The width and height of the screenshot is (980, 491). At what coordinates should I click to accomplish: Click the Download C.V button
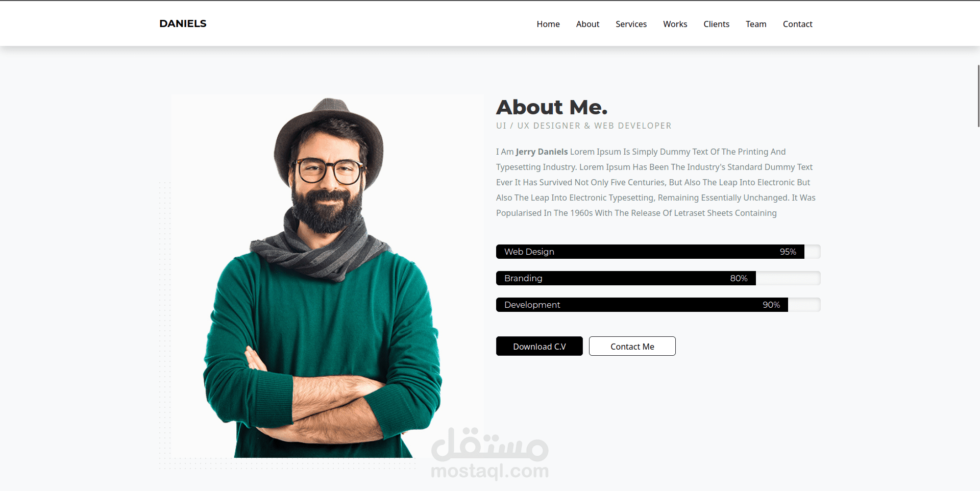pyautogui.click(x=540, y=346)
